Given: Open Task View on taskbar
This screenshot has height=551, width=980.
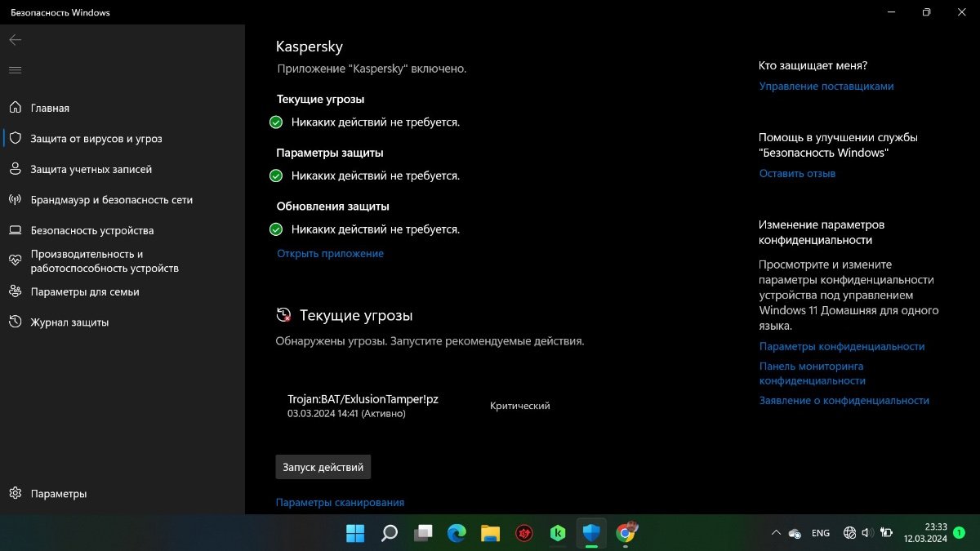Looking at the screenshot, I should pos(423,533).
